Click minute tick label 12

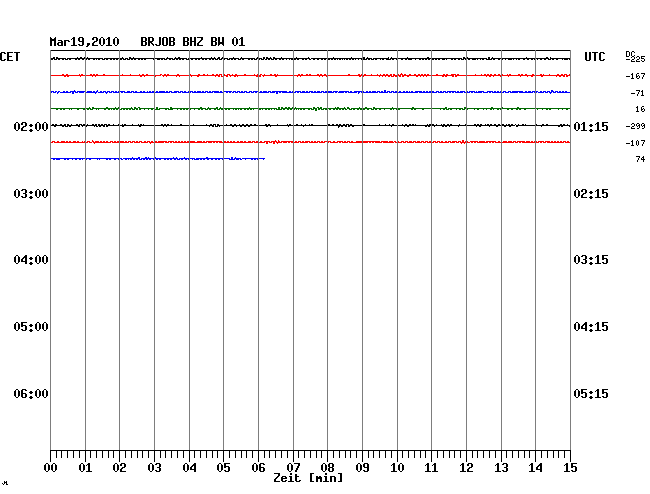point(466,467)
